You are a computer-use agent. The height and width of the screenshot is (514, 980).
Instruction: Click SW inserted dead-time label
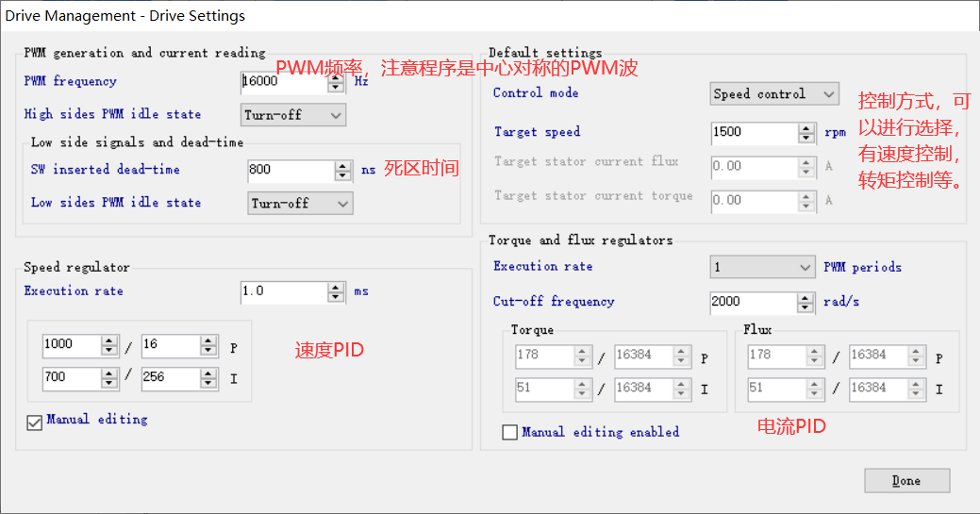tap(105, 170)
